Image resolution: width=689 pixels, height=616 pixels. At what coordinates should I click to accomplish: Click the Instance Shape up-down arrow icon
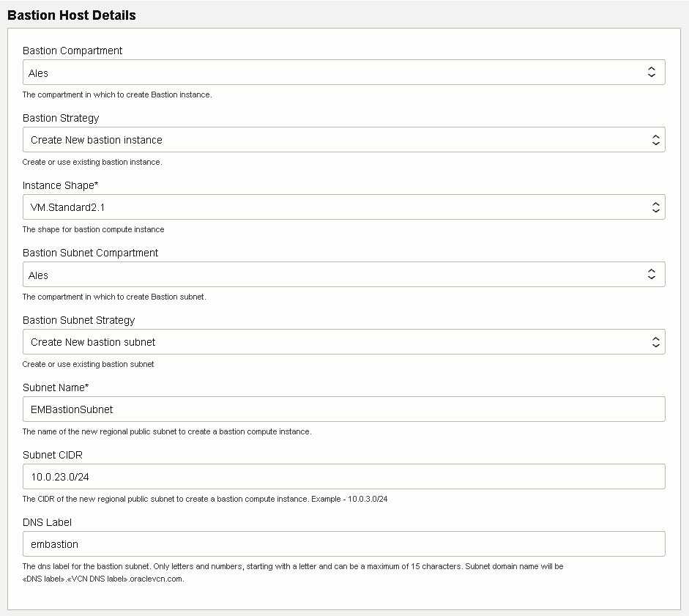656,207
